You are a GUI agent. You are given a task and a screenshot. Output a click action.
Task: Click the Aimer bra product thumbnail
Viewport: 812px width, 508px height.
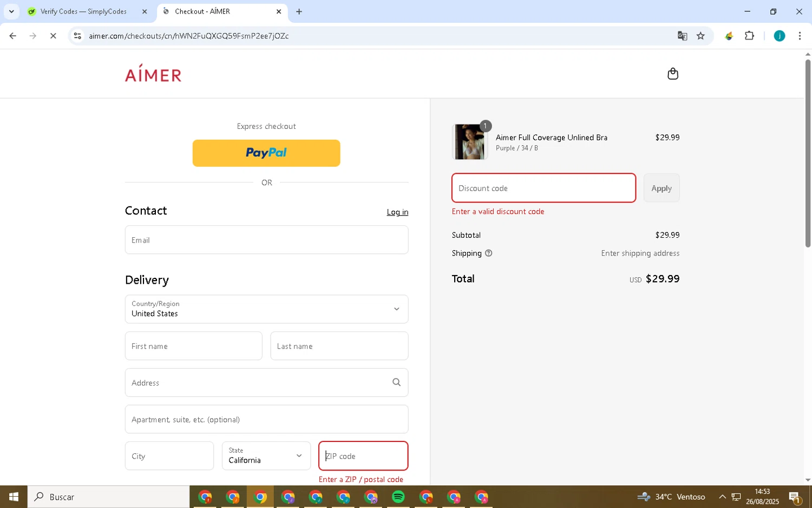click(x=470, y=142)
